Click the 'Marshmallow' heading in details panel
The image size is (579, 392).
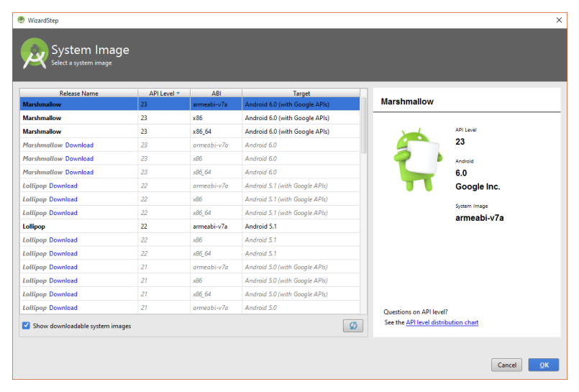click(x=407, y=101)
